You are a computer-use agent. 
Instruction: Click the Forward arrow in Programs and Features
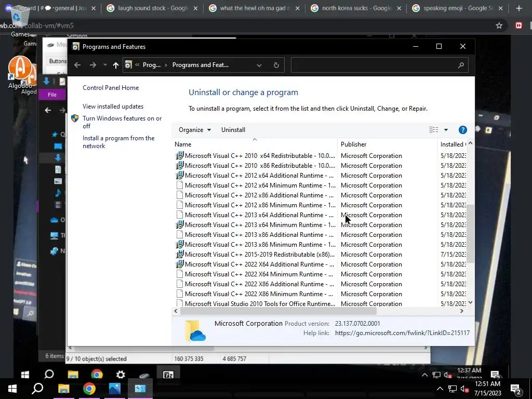click(93, 65)
